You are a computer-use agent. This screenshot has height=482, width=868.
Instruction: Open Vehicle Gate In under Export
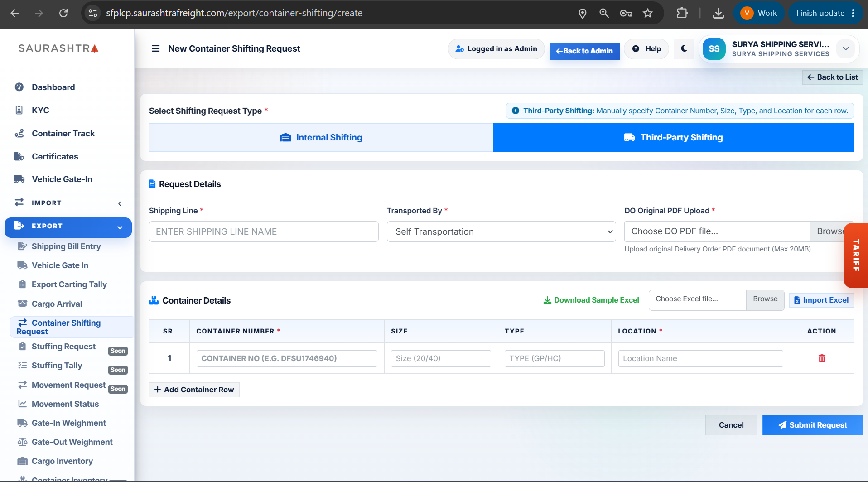tap(60, 265)
